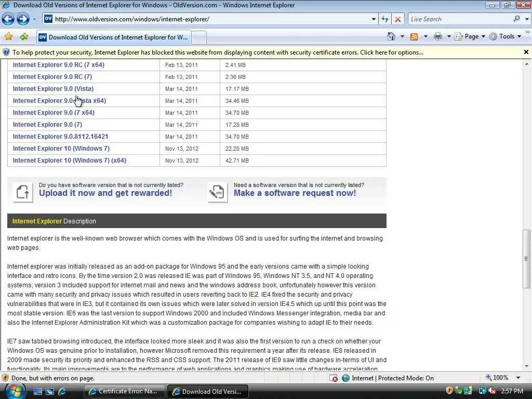Viewport: 532px width, 399px height.
Task: Click Upload it now and get rewarded
Action: (105, 193)
